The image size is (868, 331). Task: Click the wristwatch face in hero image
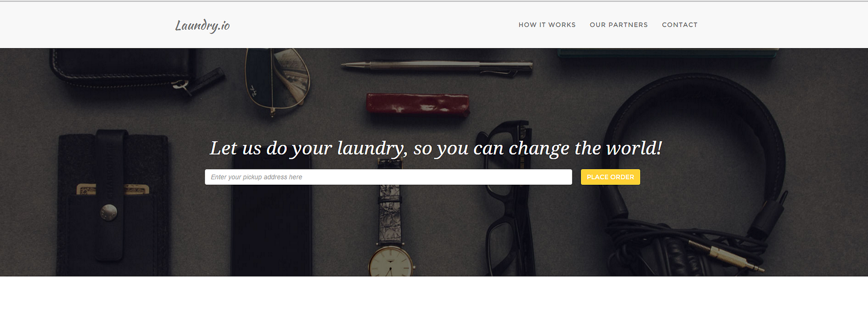pos(391,263)
